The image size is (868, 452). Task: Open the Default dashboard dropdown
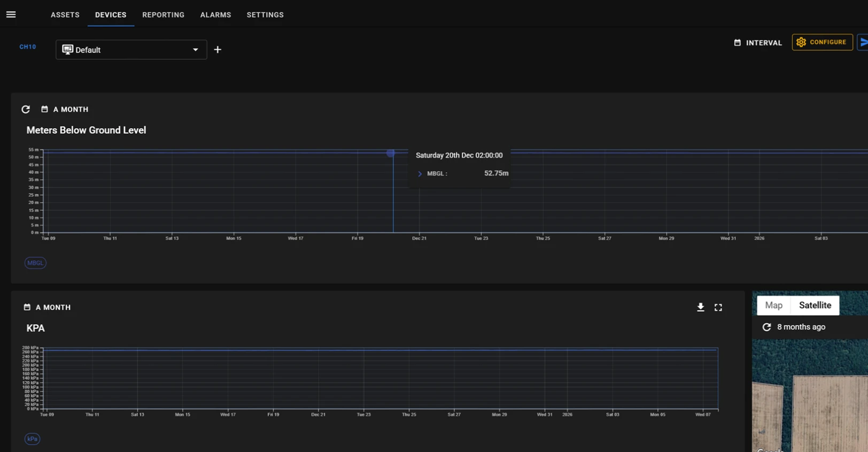tap(131, 50)
